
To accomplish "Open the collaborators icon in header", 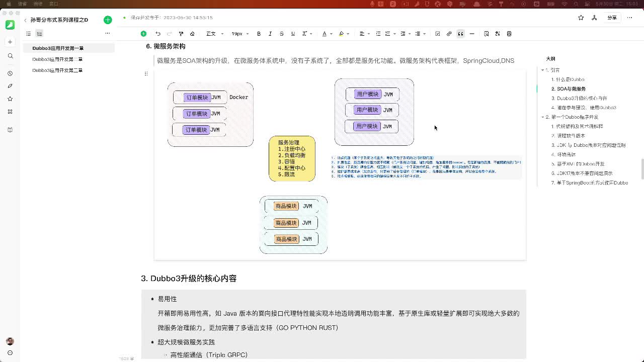I will pyautogui.click(x=594, y=18).
